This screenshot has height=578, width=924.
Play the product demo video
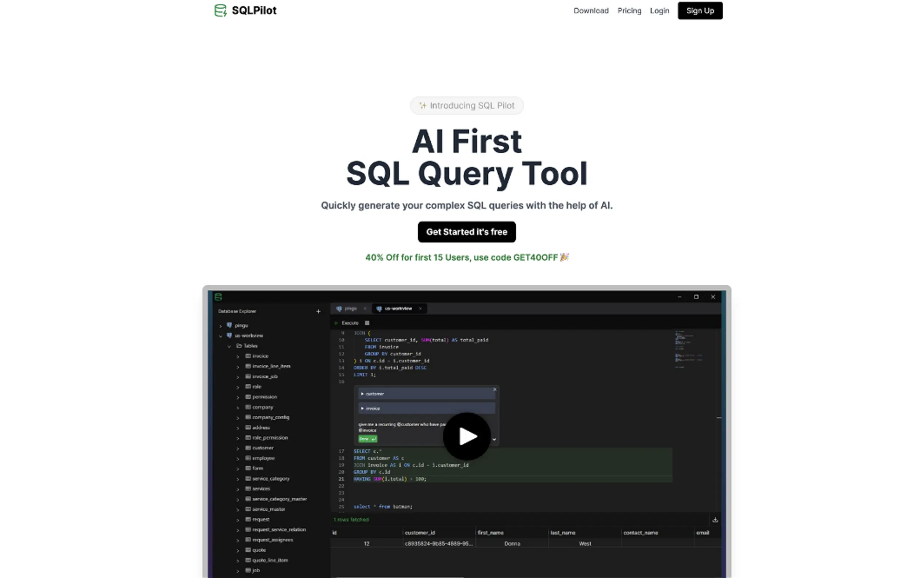tap(466, 436)
